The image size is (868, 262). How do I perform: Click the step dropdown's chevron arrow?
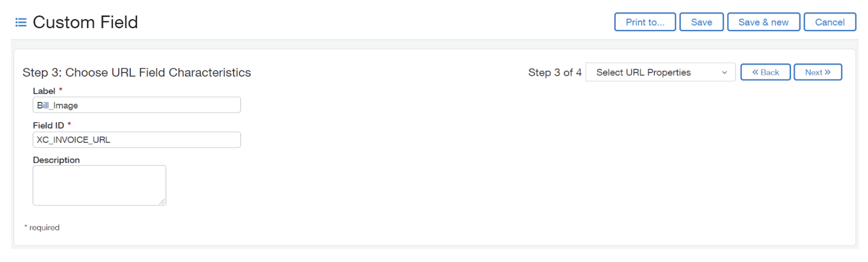tap(724, 72)
